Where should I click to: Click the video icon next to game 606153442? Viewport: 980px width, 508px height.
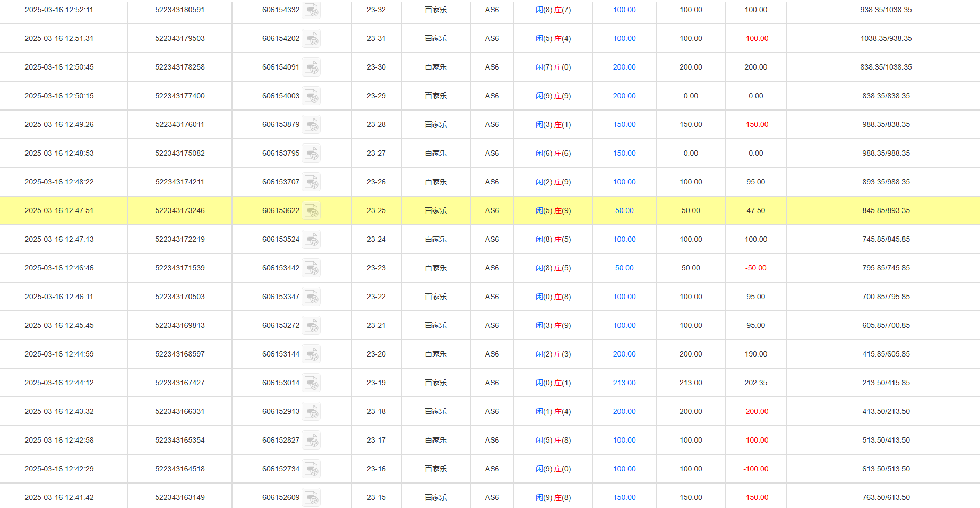(312, 268)
